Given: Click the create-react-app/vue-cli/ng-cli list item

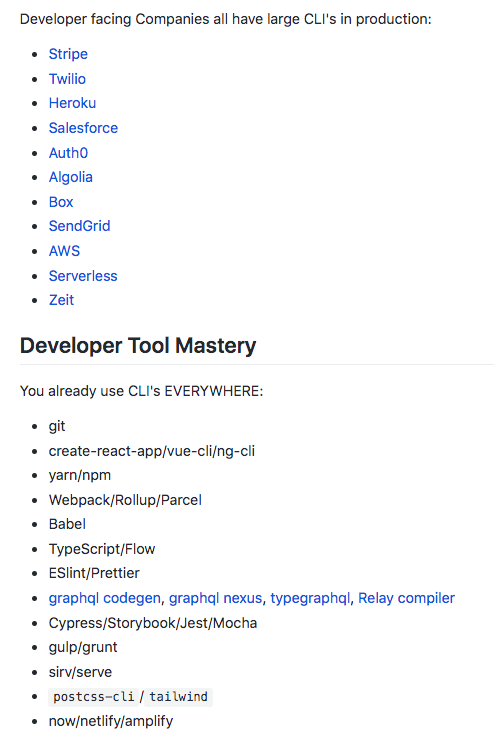Looking at the screenshot, I should point(152,451).
